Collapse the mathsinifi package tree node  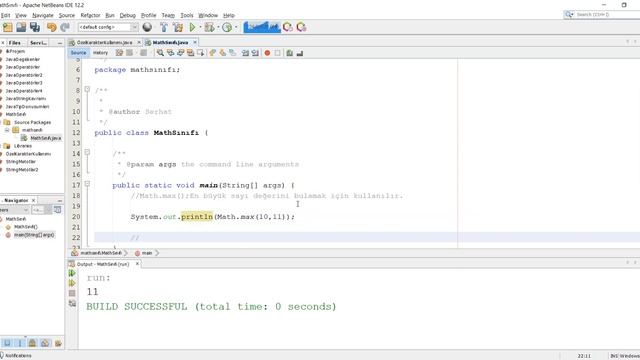click(7, 130)
